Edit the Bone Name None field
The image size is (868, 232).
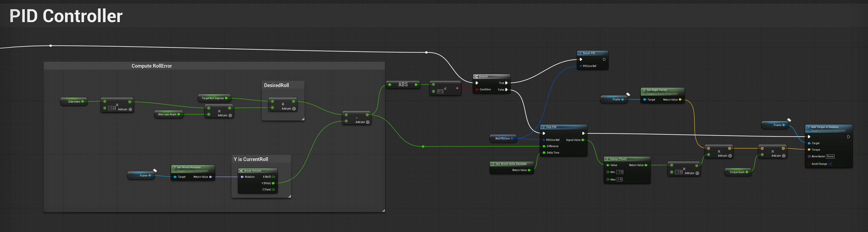coord(830,157)
